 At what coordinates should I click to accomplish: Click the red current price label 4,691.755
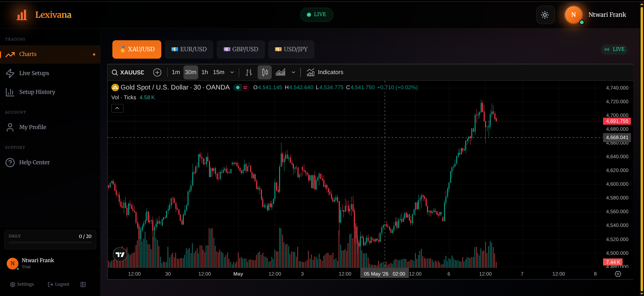(x=617, y=121)
